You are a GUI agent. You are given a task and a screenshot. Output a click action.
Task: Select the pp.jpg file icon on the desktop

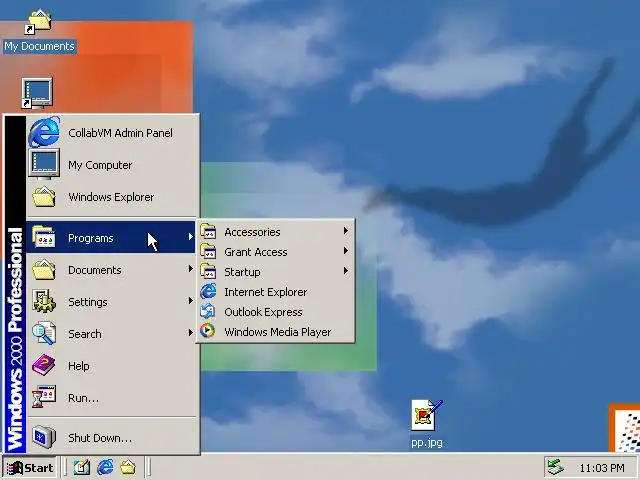point(427,415)
